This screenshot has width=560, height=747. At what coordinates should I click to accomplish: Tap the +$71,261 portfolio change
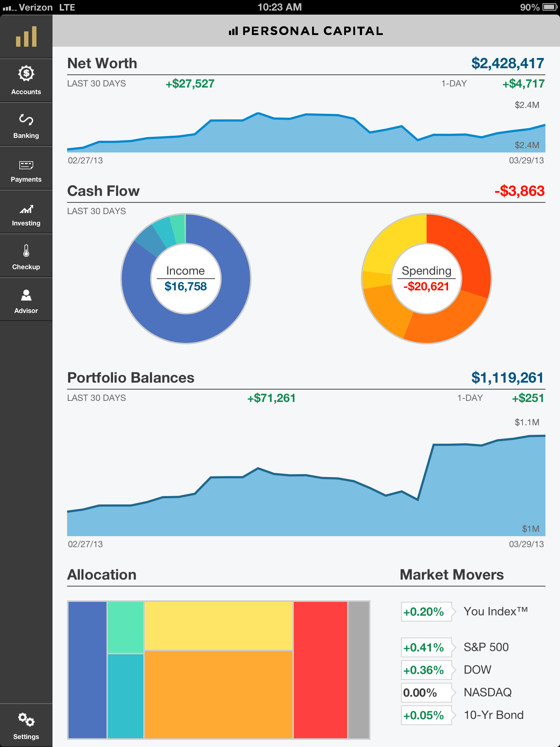[x=272, y=398]
